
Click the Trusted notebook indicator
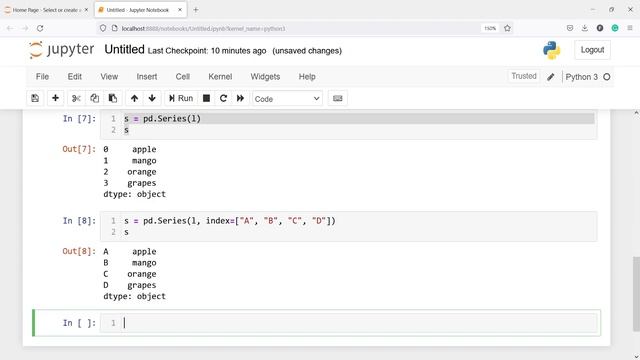tap(524, 76)
